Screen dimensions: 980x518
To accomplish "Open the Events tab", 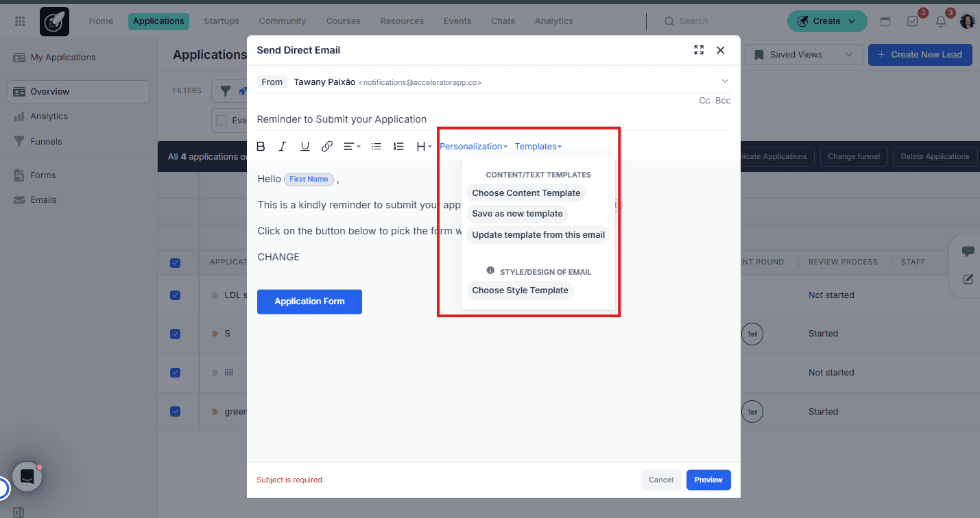I will point(457,21).
